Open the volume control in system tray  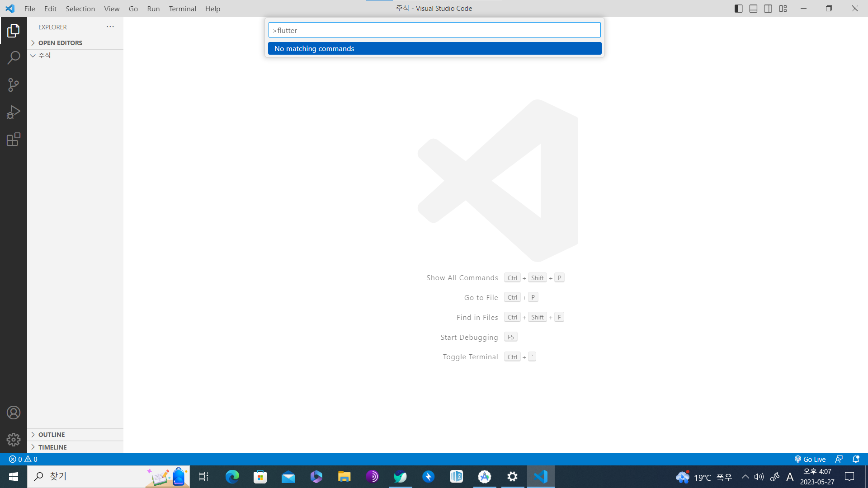coord(759,477)
